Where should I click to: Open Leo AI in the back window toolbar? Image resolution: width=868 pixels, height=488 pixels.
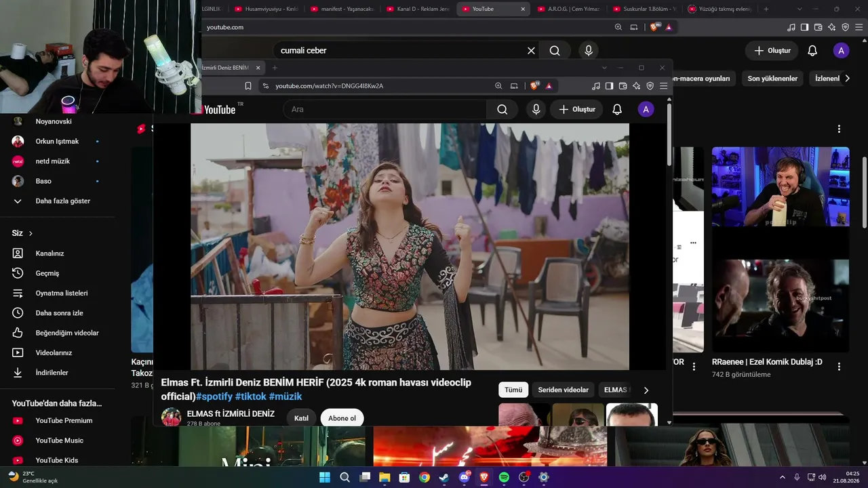coord(832,27)
